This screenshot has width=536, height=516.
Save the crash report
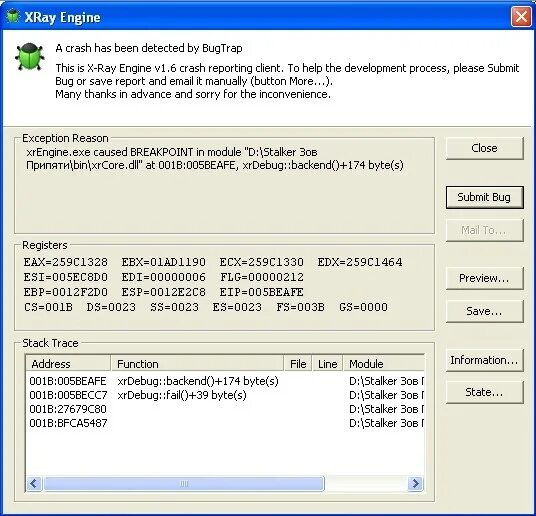coord(484,311)
